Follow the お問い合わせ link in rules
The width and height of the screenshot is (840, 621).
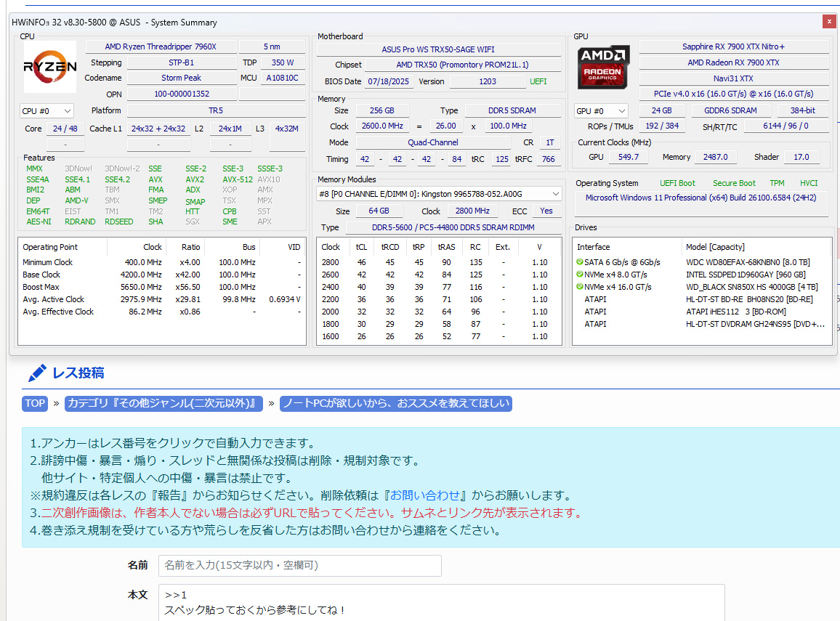point(426,495)
